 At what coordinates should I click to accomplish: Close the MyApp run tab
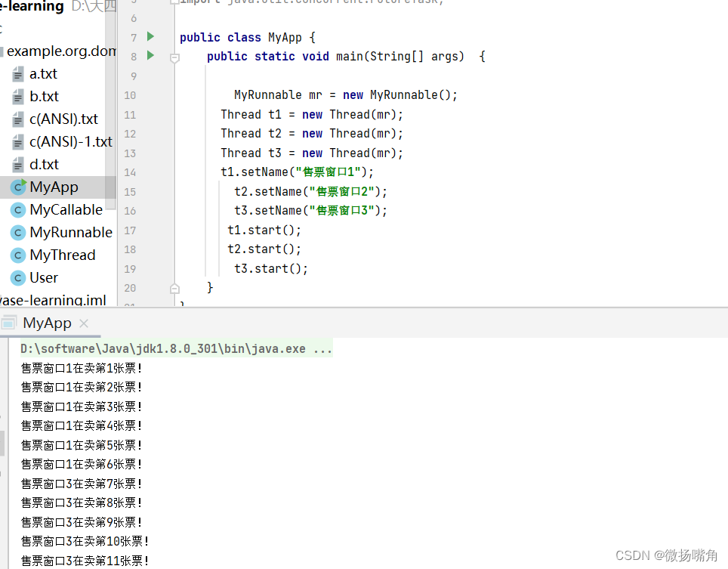pyautogui.click(x=84, y=323)
